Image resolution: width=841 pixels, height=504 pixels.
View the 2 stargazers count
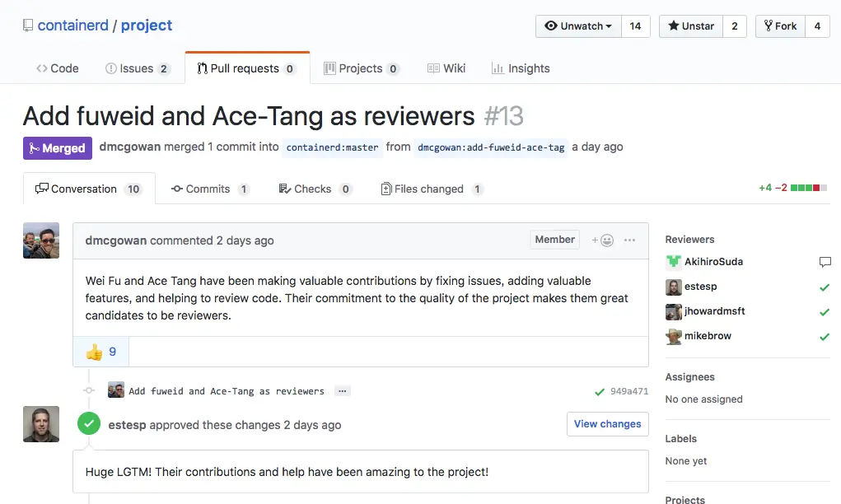point(734,26)
